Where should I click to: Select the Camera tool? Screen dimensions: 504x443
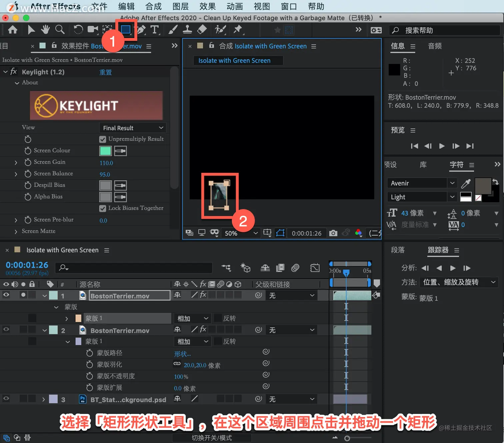pyautogui.click(x=93, y=30)
